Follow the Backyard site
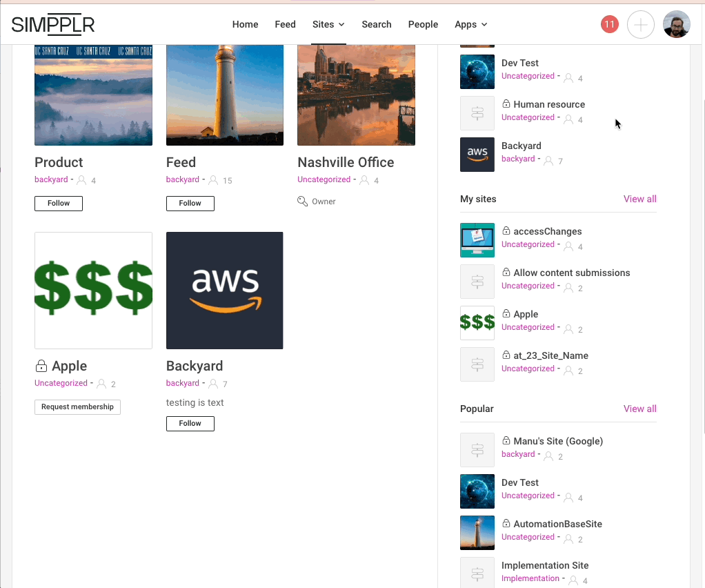705x588 pixels. (x=190, y=423)
